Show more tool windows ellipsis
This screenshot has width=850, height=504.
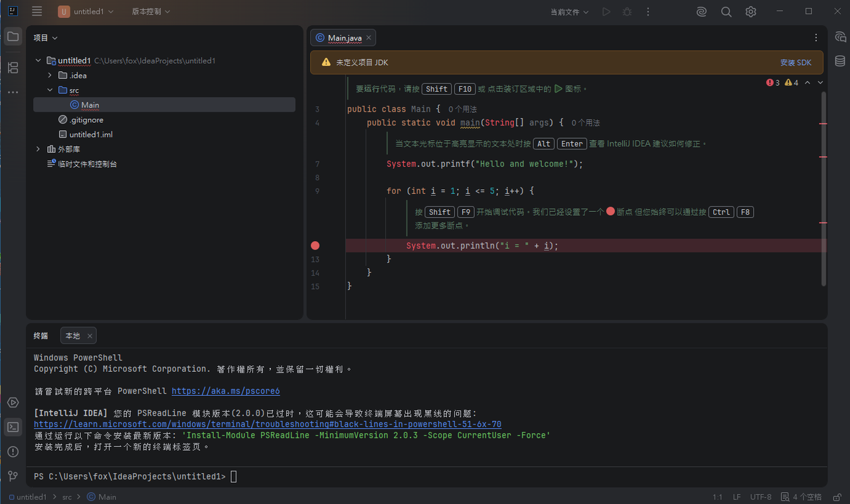[x=13, y=92]
